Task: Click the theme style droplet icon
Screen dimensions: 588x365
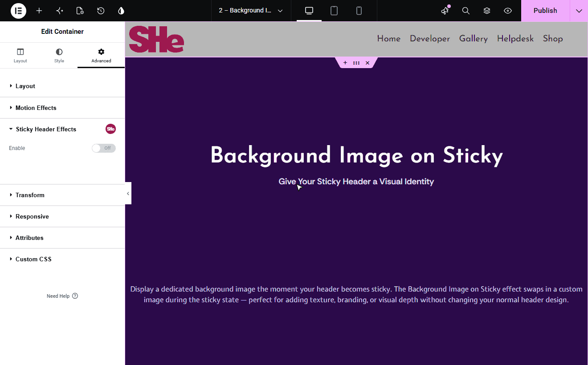Action: (x=121, y=11)
